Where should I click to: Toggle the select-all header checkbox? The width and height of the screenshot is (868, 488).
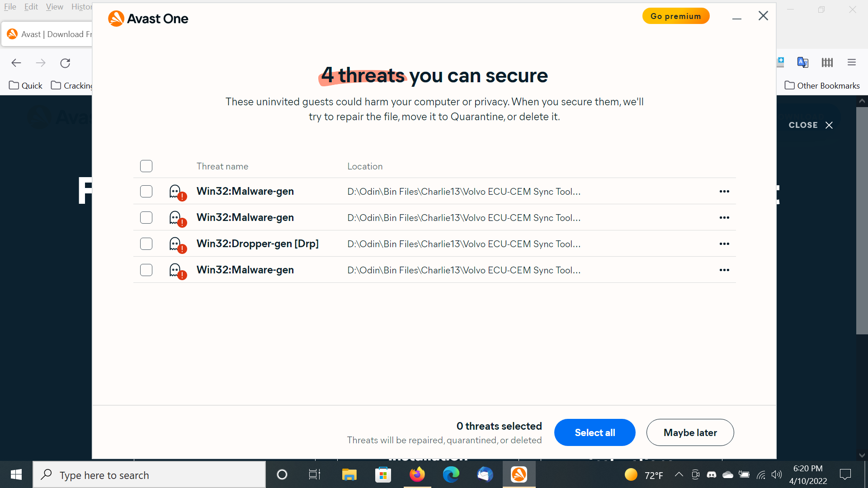pyautogui.click(x=146, y=166)
